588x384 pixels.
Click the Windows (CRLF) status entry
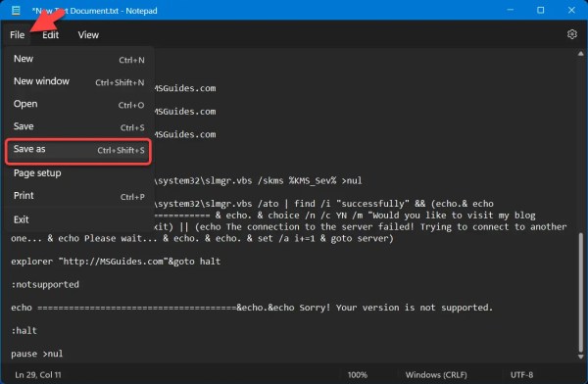436,374
